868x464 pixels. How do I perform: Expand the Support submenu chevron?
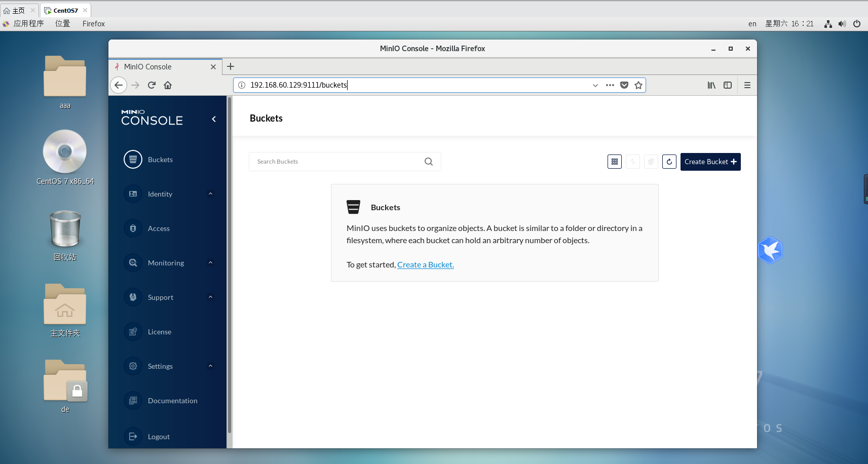coord(210,297)
